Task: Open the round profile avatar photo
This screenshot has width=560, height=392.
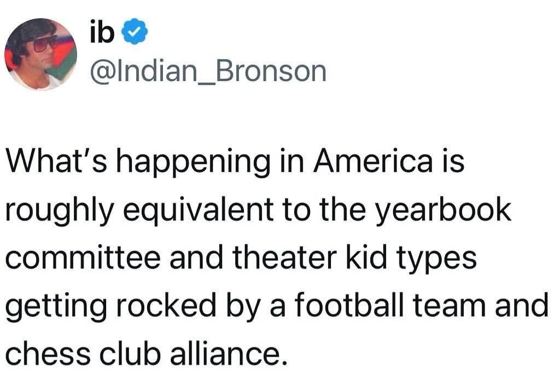Action: tap(41, 55)
